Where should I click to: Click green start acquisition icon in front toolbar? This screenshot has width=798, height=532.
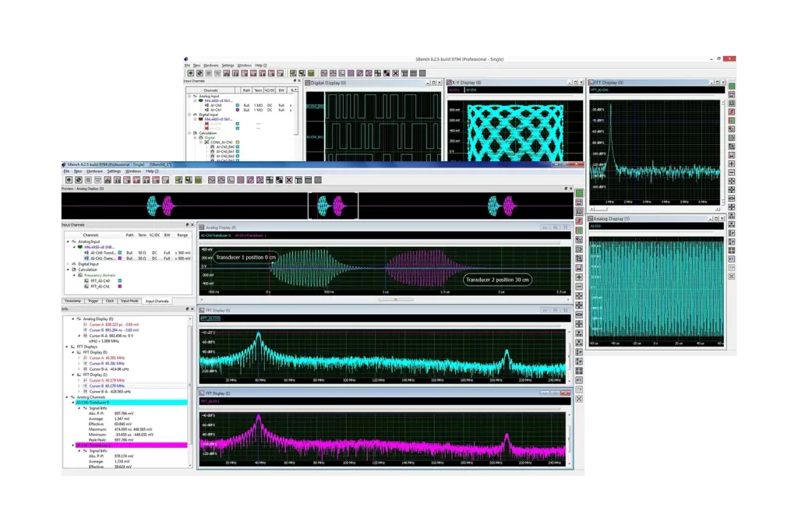point(69,180)
